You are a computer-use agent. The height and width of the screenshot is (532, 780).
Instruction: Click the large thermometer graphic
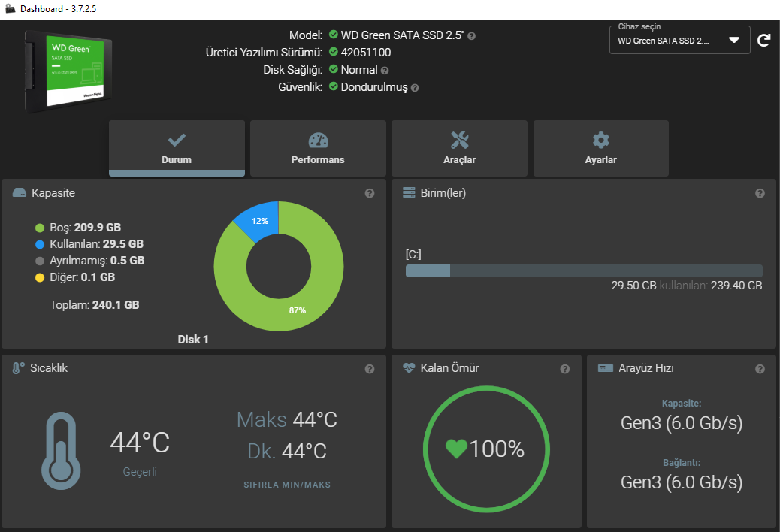pos(61,450)
